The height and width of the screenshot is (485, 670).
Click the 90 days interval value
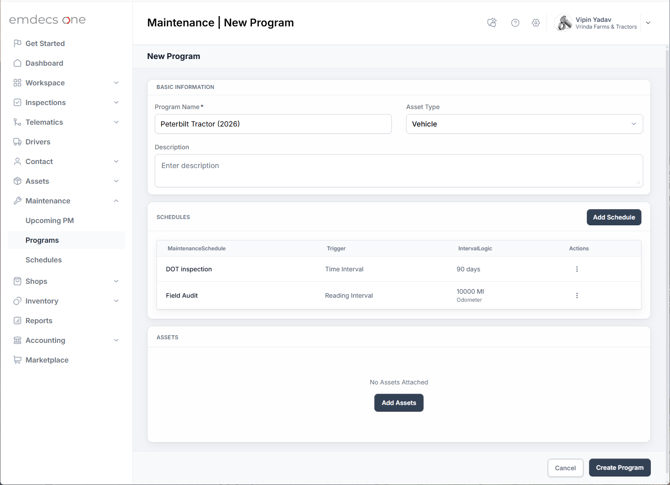click(x=468, y=269)
